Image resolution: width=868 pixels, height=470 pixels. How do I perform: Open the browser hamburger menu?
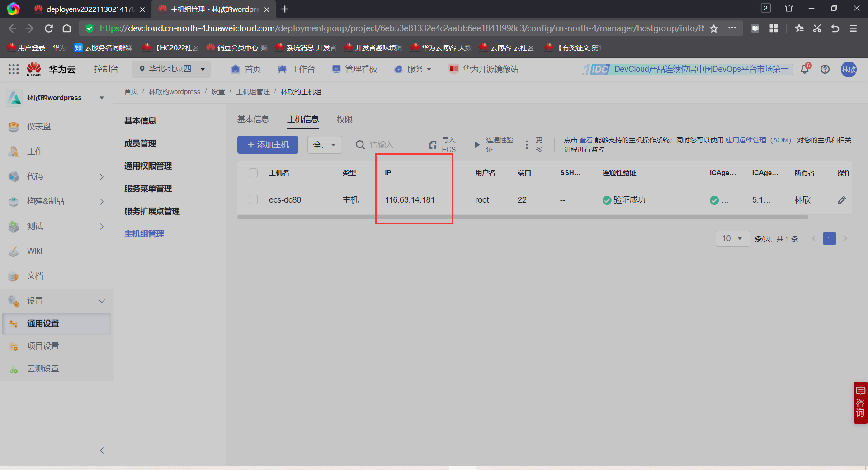tap(853, 28)
